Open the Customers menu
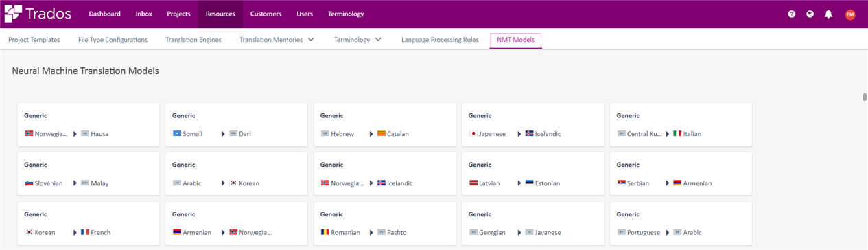 266,14
